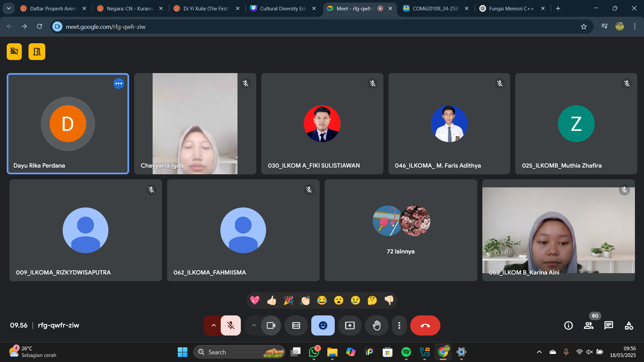Open the activities shapes icon

tap(629, 325)
